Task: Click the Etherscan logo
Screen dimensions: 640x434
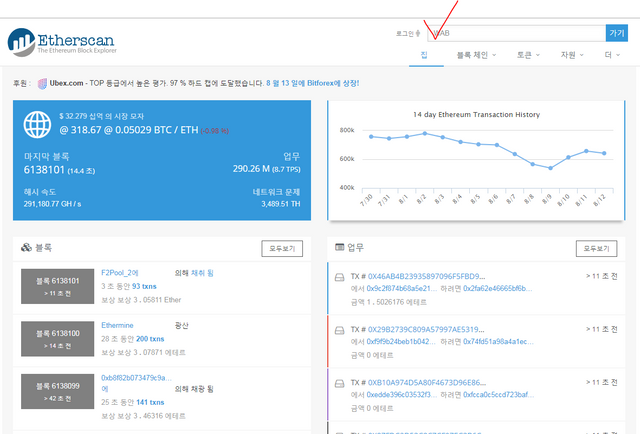Action: click(62, 42)
